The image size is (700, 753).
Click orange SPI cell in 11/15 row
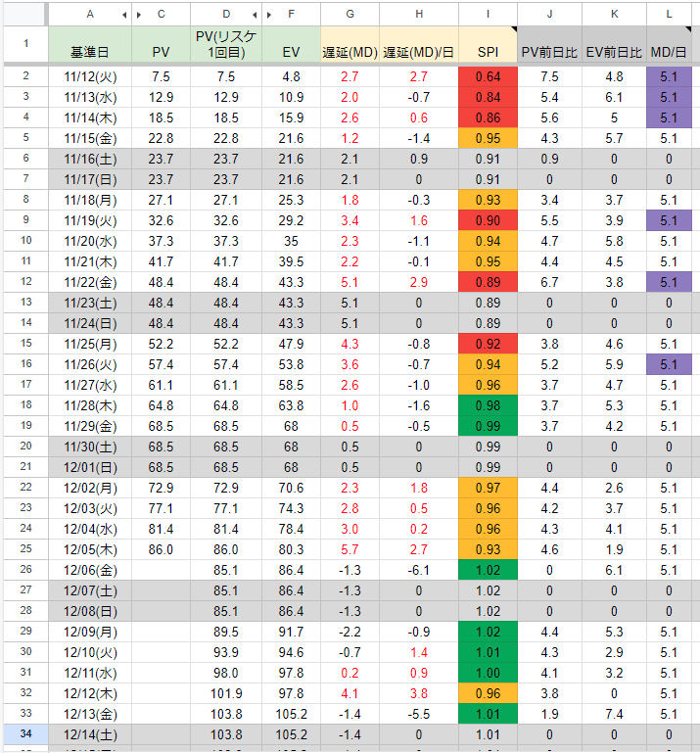click(x=488, y=138)
